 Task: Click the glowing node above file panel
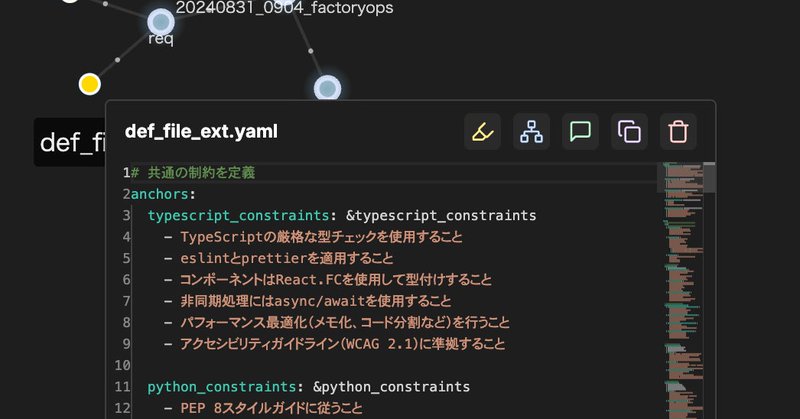[x=327, y=88]
